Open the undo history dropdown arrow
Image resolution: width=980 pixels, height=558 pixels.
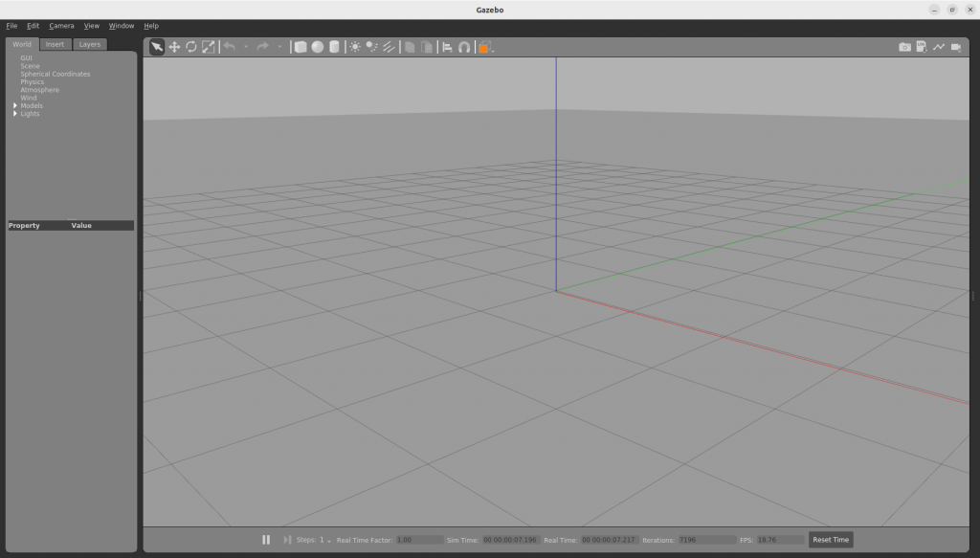tap(246, 47)
